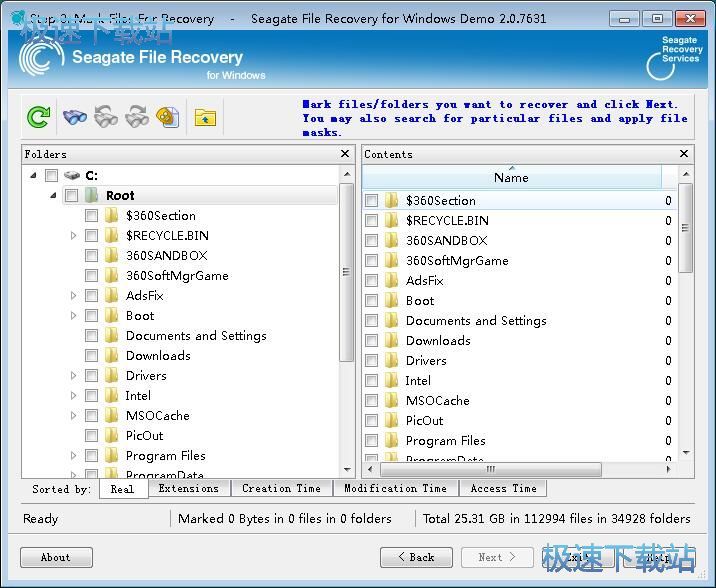Switch to the Real sort tab
The image size is (716, 588).
[x=123, y=489]
